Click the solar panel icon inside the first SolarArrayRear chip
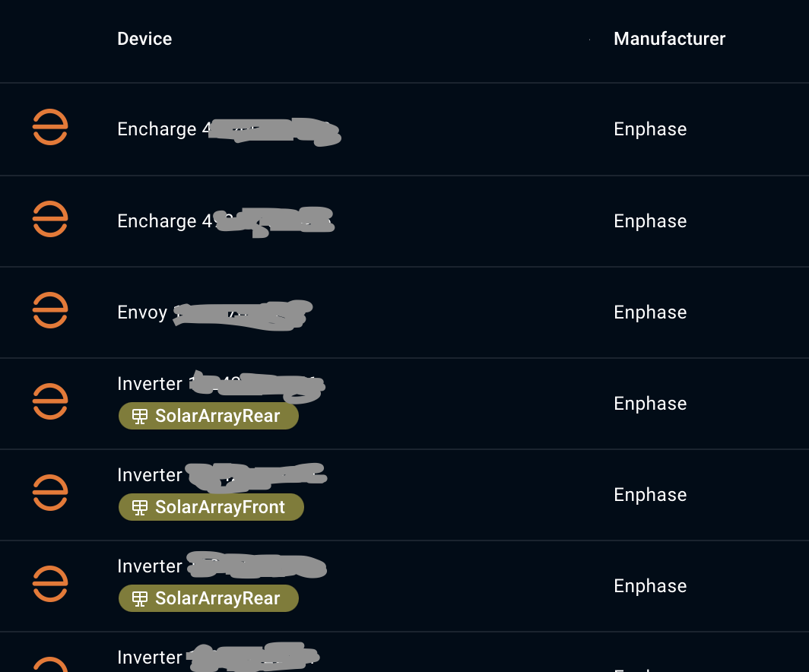Screen dimensions: 809x672 click(x=139, y=416)
